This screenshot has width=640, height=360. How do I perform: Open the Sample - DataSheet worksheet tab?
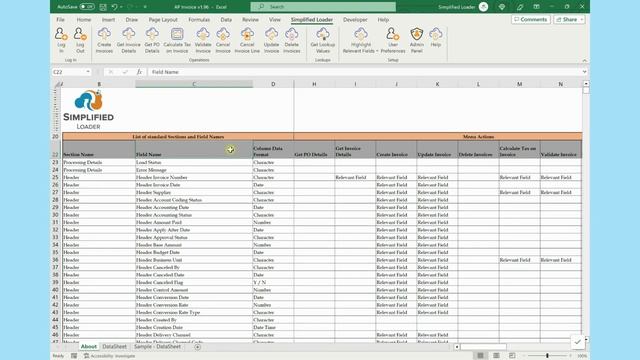(157, 347)
